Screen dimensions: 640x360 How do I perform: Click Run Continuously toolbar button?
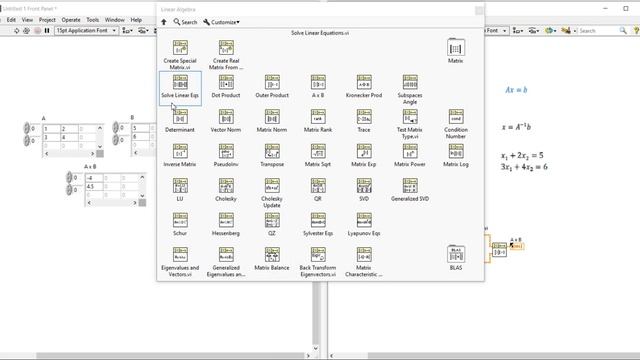(27, 31)
